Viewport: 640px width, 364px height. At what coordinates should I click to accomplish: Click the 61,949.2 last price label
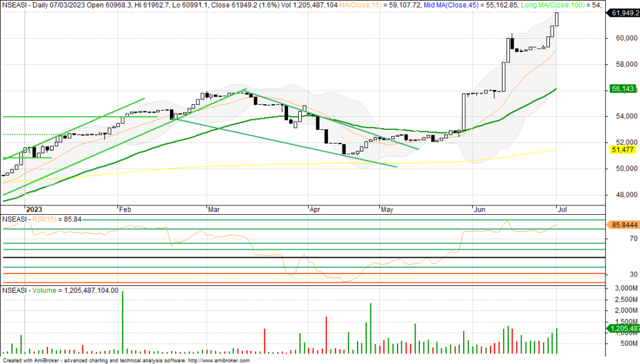(x=622, y=12)
